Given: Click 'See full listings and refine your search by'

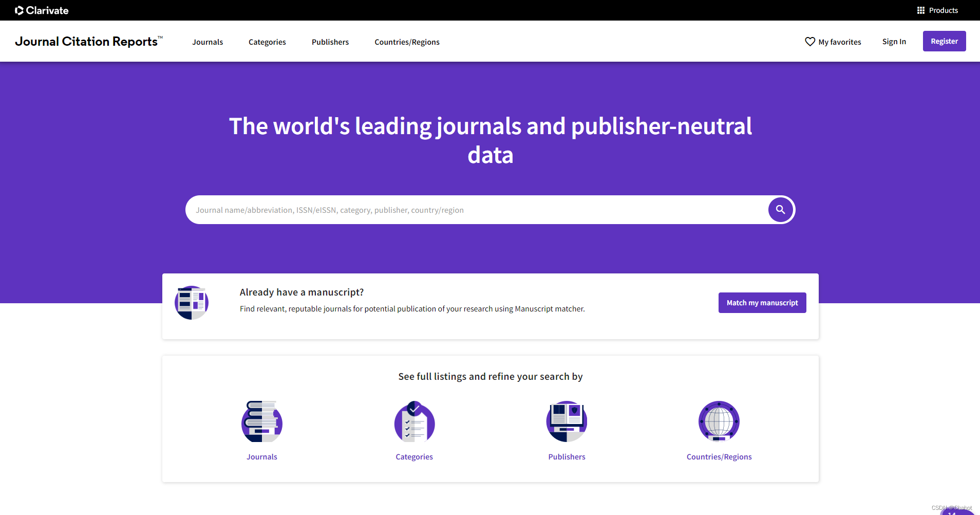Looking at the screenshot, I should click(491, 377).
